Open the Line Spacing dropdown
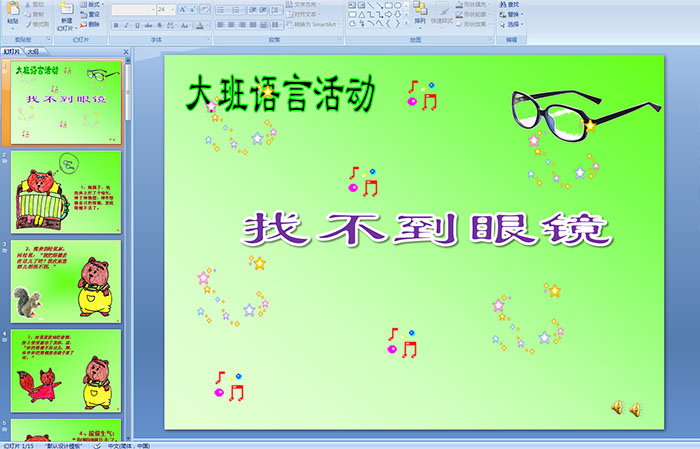The width and height of the screenshot is (700, 449). pyautogui.click(x=277, y=10)
